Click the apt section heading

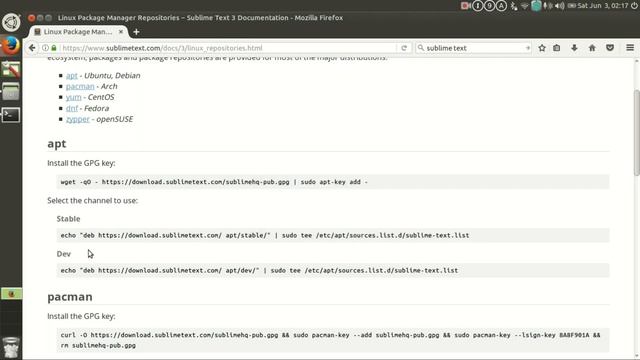pos(57,144)
